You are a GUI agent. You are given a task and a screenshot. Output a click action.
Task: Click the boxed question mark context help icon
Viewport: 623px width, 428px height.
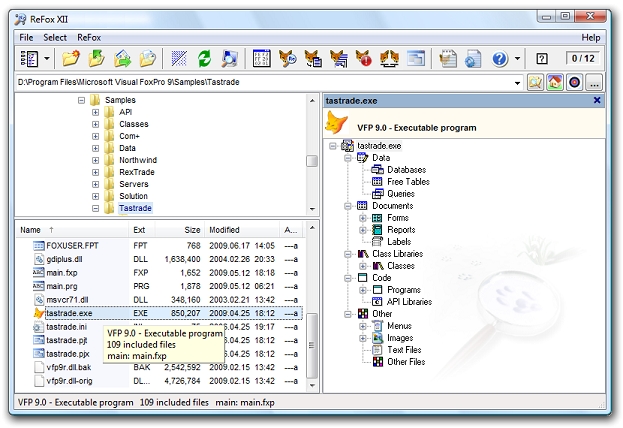542,59
